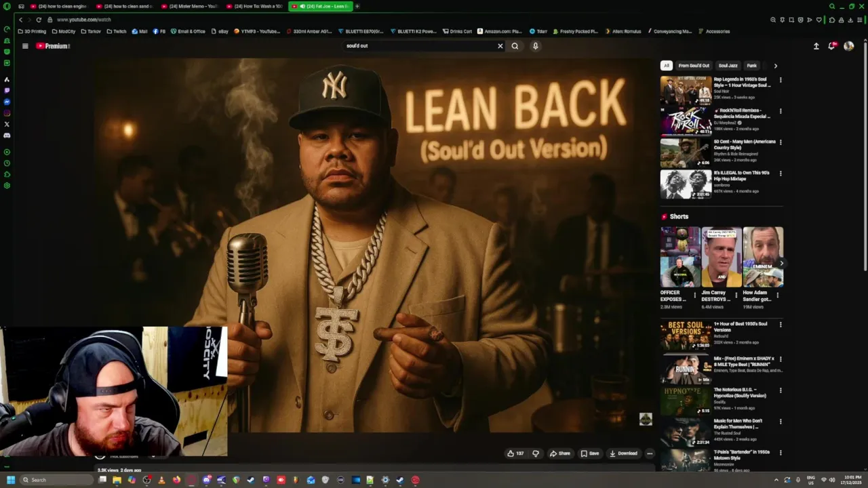Open YouTube notifications bell
The image size is (868, 488).
click(832, 46)
